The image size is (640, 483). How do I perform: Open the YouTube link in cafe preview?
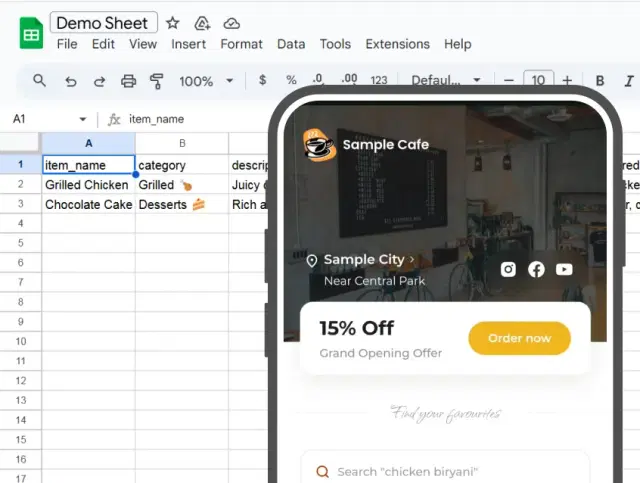click(x=564, y=269)
